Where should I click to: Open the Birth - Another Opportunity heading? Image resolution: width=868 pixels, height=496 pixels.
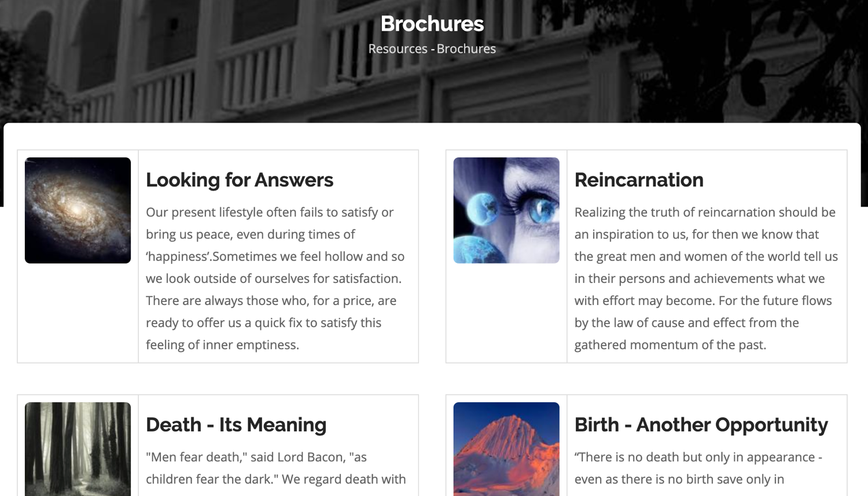(x=701, y=425)
